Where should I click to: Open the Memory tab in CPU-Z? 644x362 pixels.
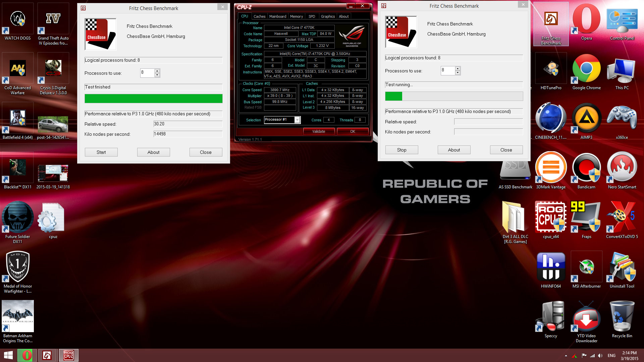point(296,16)
